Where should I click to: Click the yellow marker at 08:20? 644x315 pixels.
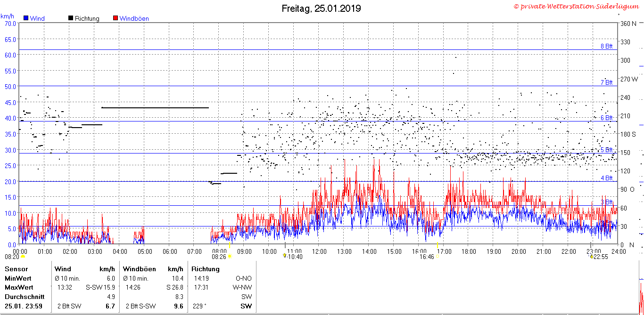(22, 257)
